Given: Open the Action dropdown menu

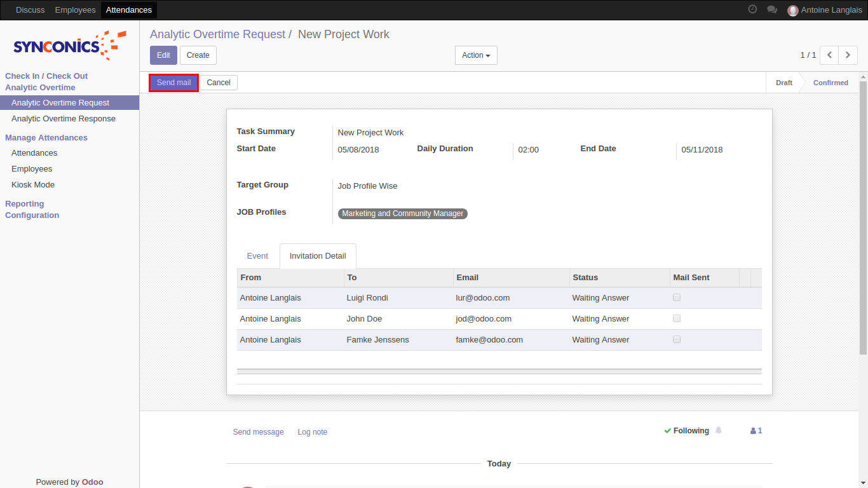Looking at the screenshot, I should 476,55.
